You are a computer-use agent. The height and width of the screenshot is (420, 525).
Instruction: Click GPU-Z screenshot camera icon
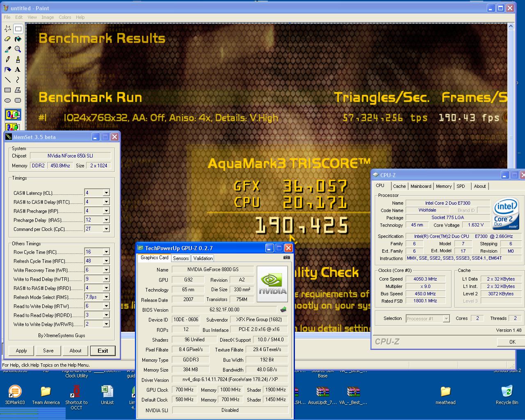coord(286,258)
